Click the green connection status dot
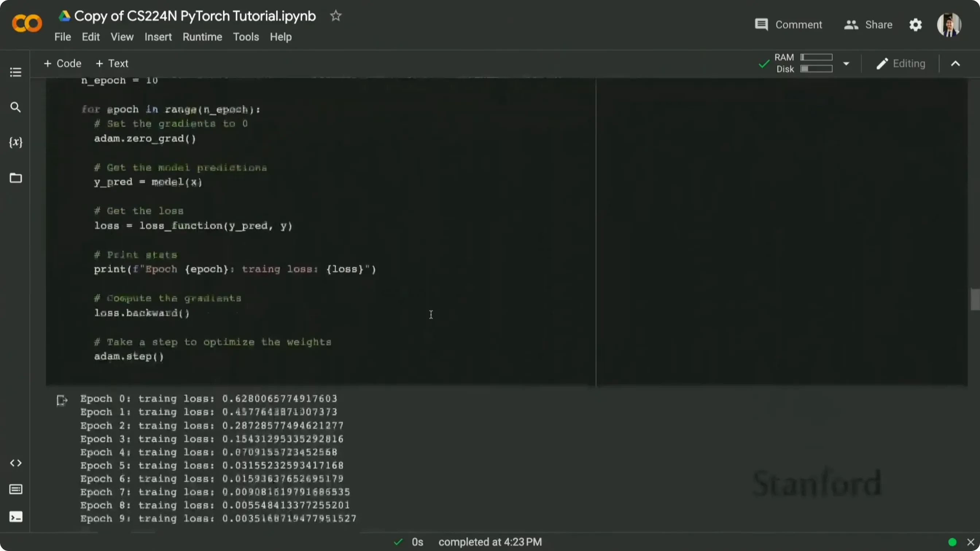980x551 pixels. [952, 542]
